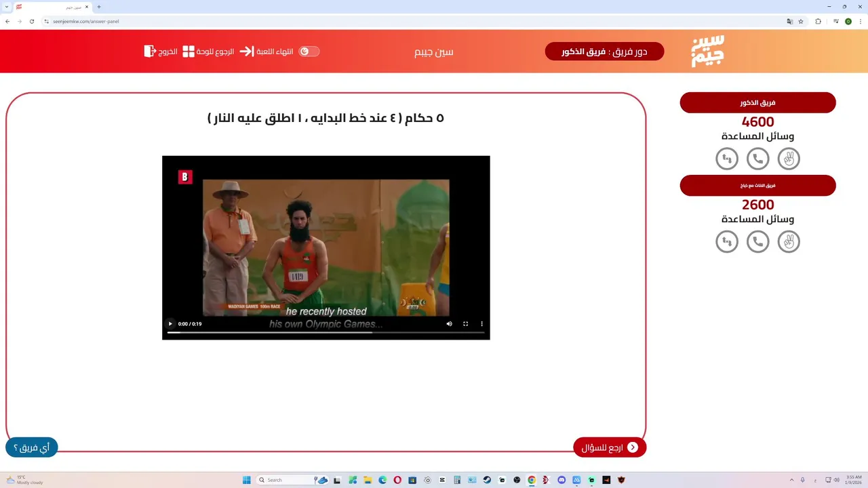Toggle the end game switch
This screenshot has height=488, width=868.
coord(309,52)
